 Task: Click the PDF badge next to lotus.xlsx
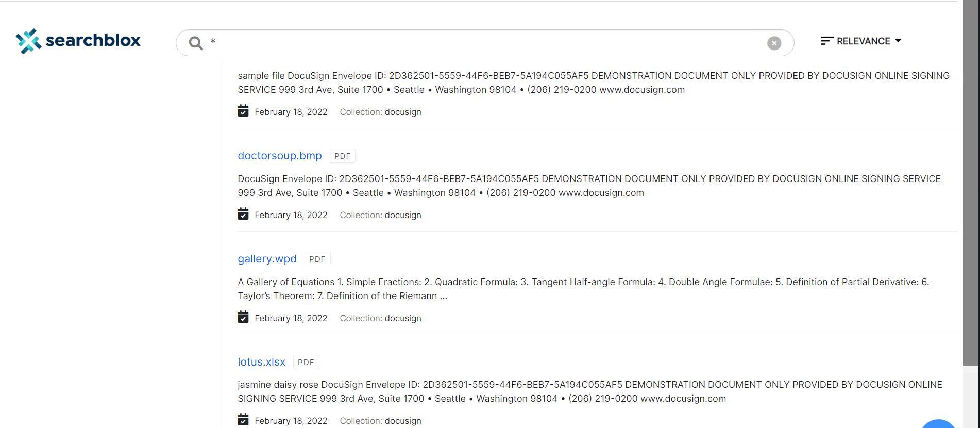[306, 362]
